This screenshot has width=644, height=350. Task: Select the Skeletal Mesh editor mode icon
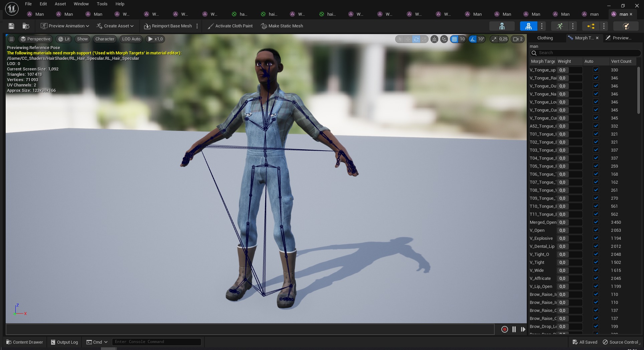[528, 26]
